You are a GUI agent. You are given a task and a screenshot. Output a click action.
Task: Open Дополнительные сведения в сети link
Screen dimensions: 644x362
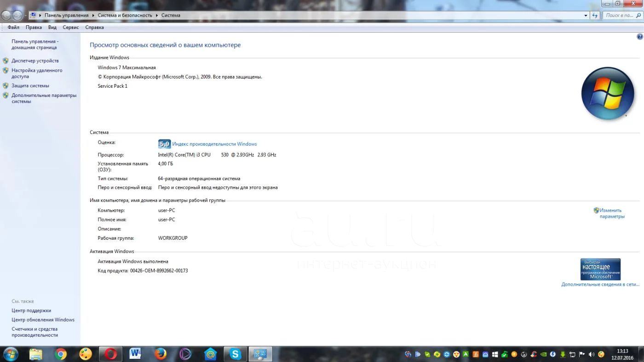tap(600, 284)
